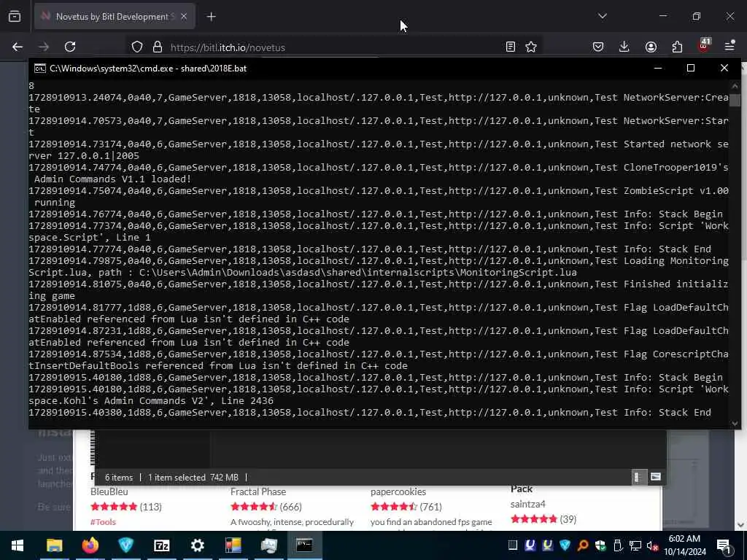Bookmark this page with the star icon
Viewport: 747px width, 560px height.
click(531, 47)
